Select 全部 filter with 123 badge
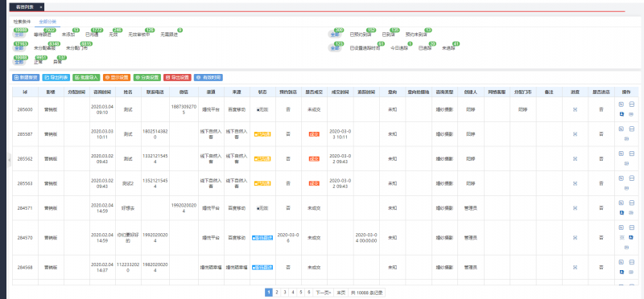 click(x=335, y=48)
